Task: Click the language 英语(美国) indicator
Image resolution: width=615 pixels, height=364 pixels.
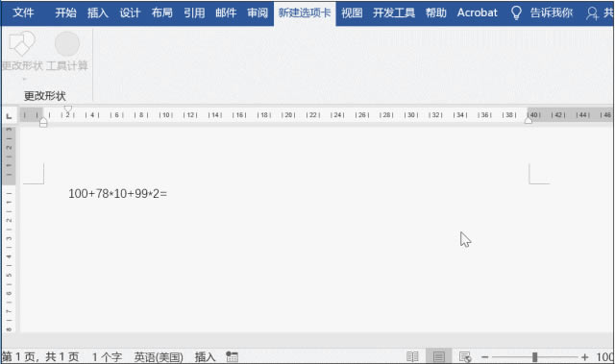Action: click(159, 357)
